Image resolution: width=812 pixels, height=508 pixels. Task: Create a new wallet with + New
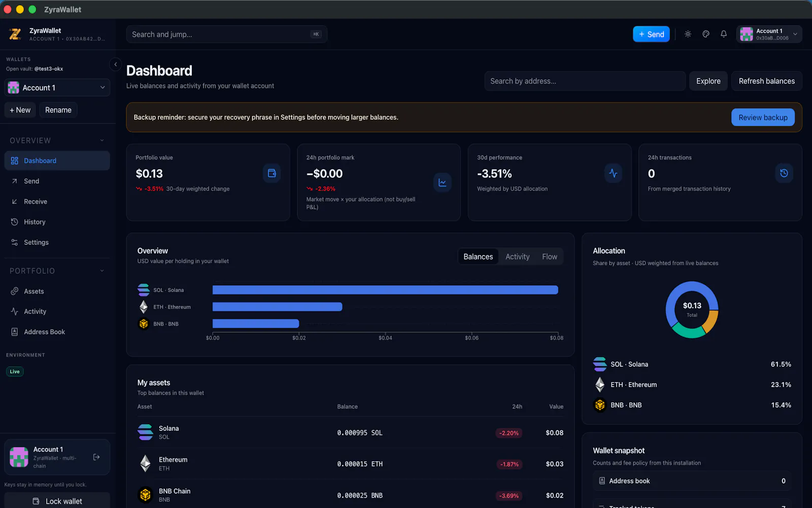pyautogui.click(x=20, y=110)
